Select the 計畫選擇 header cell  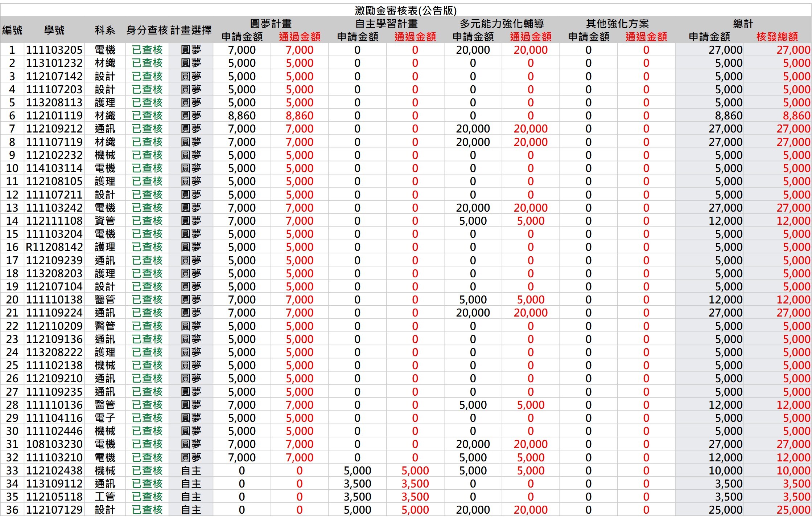[x=191, y=30]
